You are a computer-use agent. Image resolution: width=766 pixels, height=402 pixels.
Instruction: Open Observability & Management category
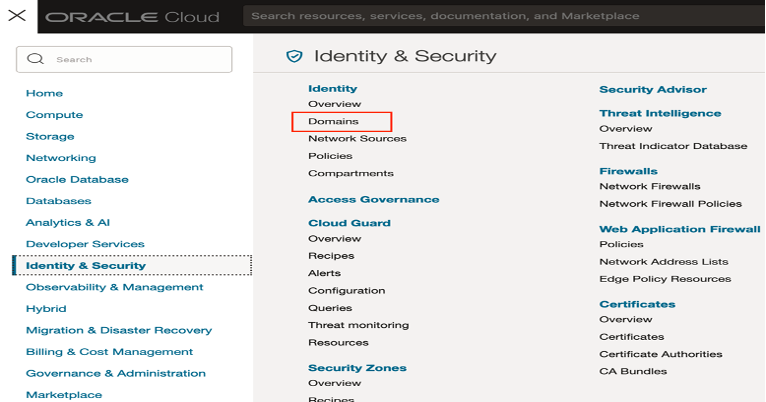click(114, 288)
